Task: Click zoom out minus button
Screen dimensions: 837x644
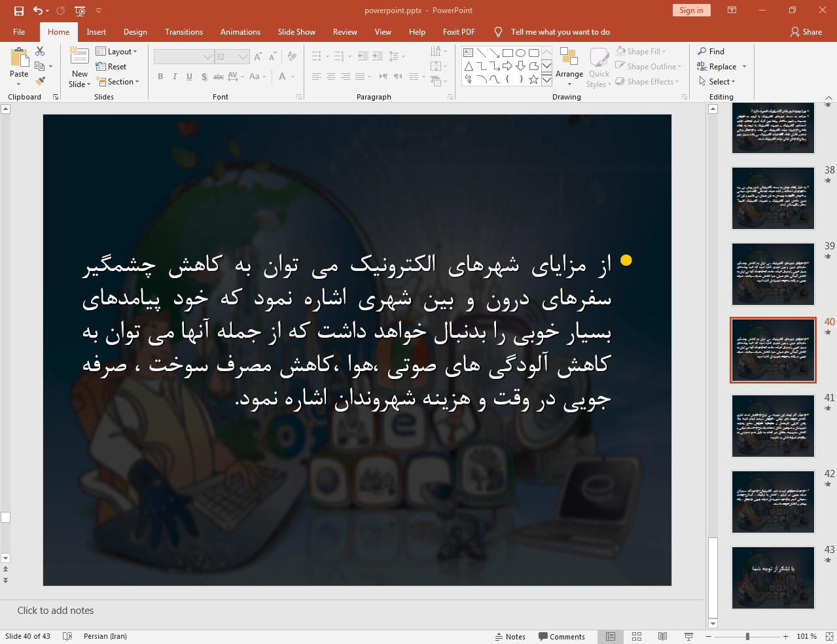Action: [x=708, y=636]
